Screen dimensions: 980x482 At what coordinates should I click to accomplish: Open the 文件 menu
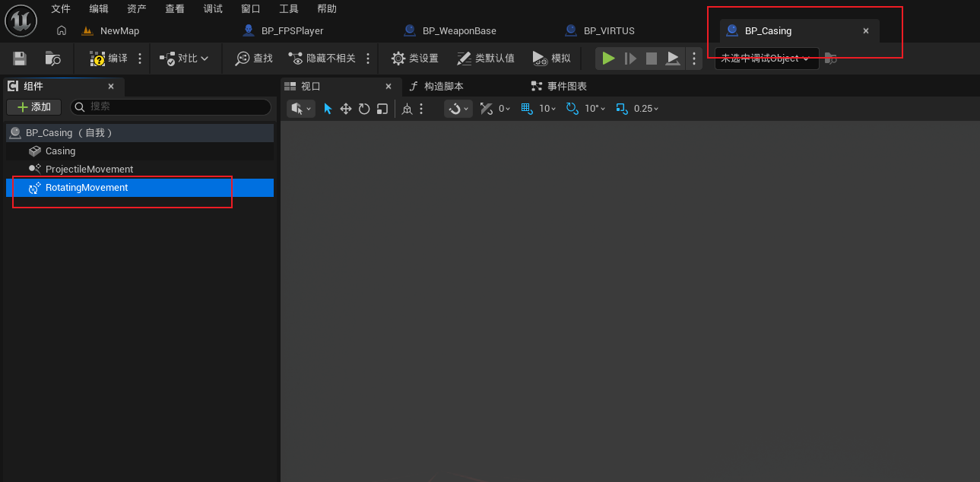pyautogui.click(x=61, y=9)
